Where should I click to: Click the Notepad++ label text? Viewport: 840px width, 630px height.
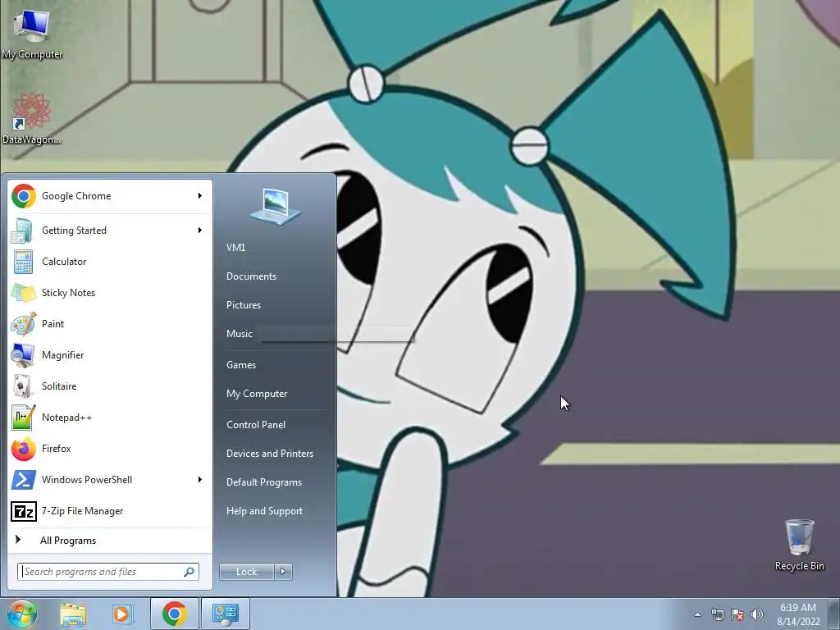(x=66, y=418)
